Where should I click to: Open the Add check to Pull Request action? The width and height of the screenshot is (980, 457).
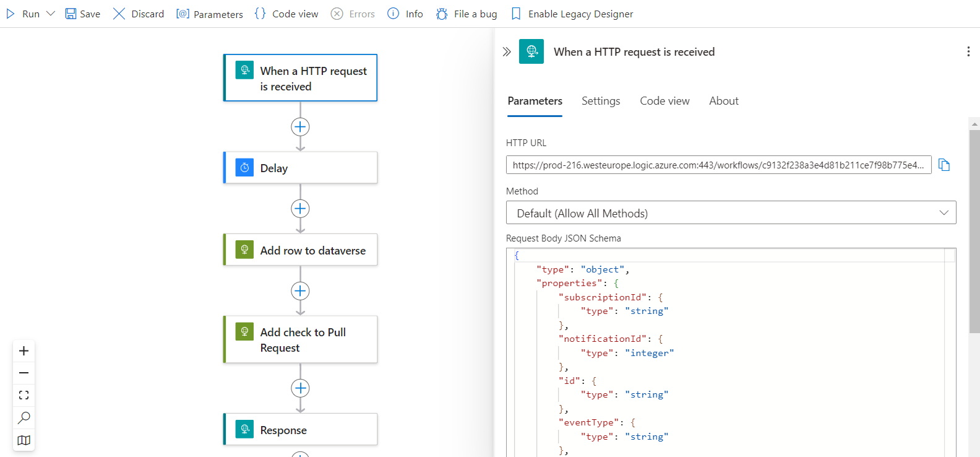tap(300, 339)
